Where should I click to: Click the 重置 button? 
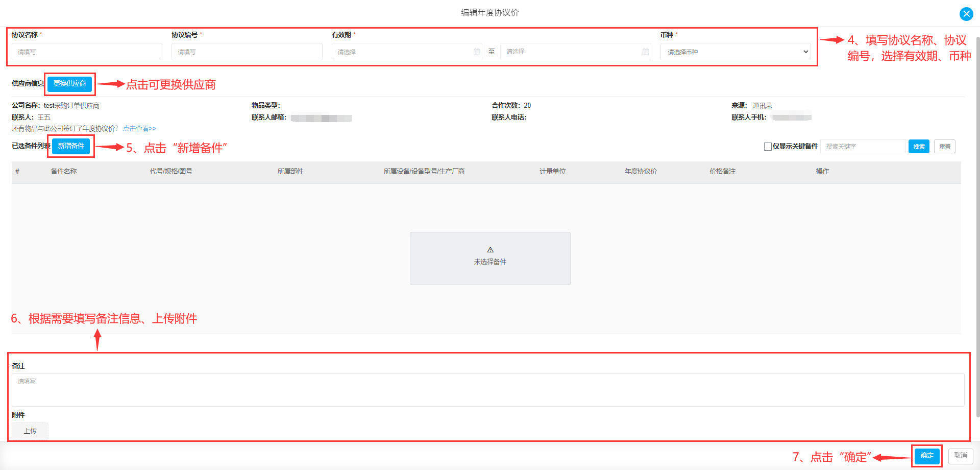tap(945, 147)
